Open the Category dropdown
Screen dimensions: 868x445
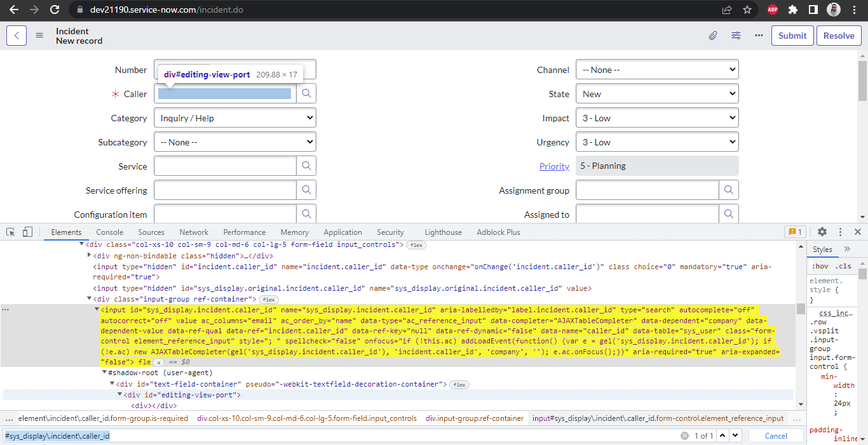234,118
